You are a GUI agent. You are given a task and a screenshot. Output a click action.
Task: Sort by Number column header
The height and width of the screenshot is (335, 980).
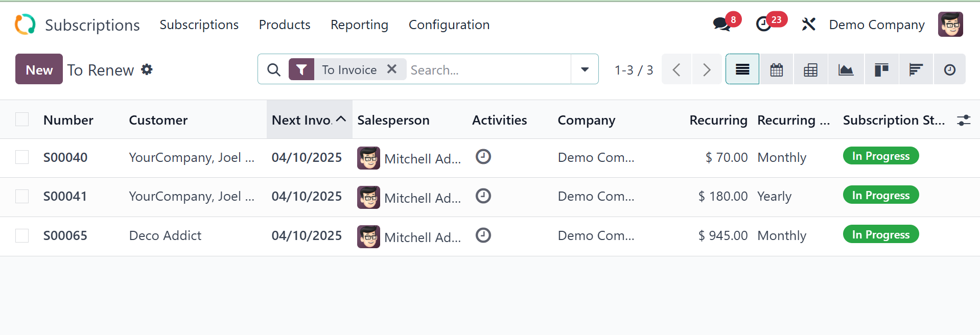68,120
